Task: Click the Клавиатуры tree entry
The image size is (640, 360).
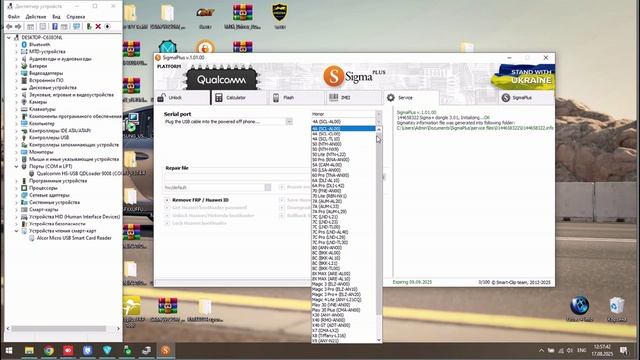Action: pyautogui.click(x=42, y=109)
